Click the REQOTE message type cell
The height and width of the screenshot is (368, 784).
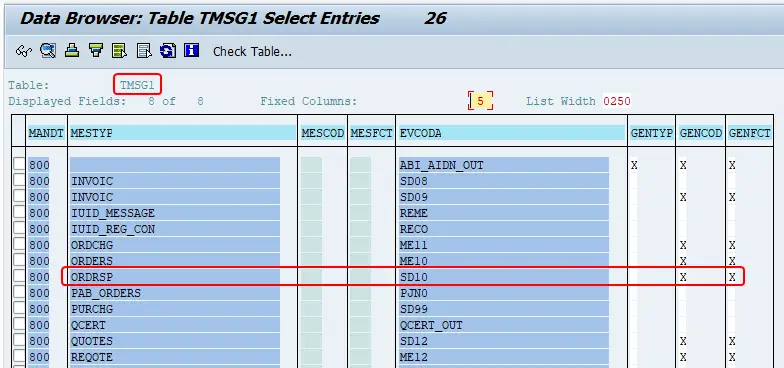click(174, 357)
